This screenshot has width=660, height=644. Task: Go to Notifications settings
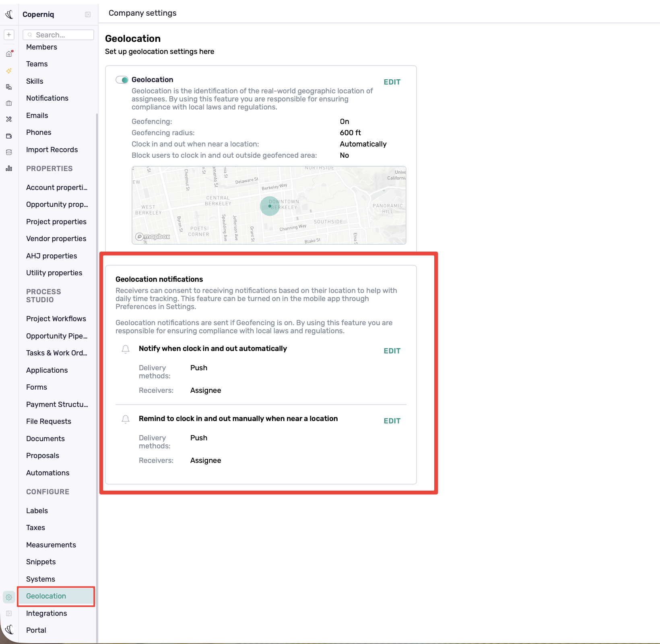(x=47, y=98)
